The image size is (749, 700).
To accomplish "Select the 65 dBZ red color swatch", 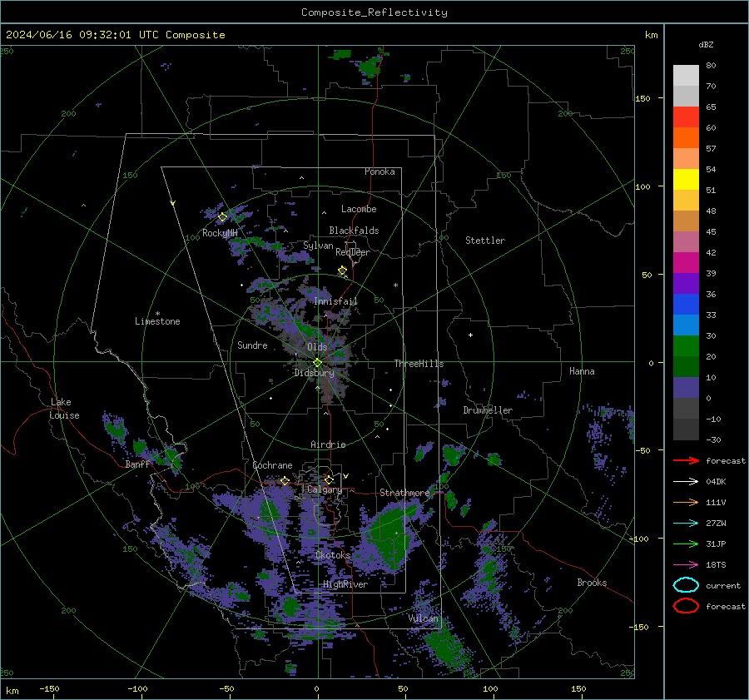I will tap(686, 117).
